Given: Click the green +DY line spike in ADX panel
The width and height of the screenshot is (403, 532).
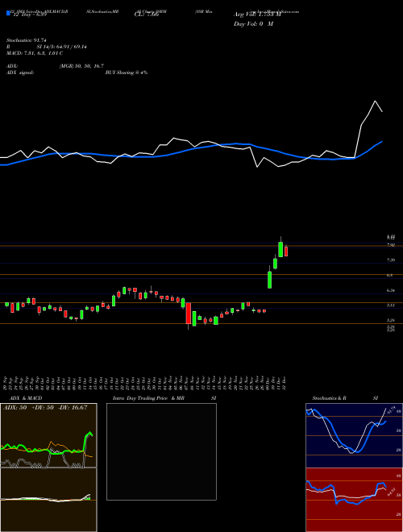Looking at the screenshot, I should (x=89, y=434).
